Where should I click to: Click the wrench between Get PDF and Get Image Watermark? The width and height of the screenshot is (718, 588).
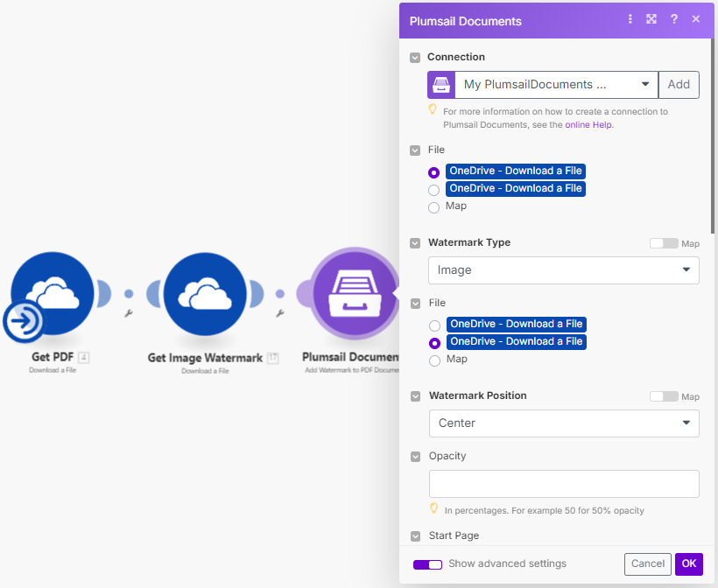click(x=129, y=313)
